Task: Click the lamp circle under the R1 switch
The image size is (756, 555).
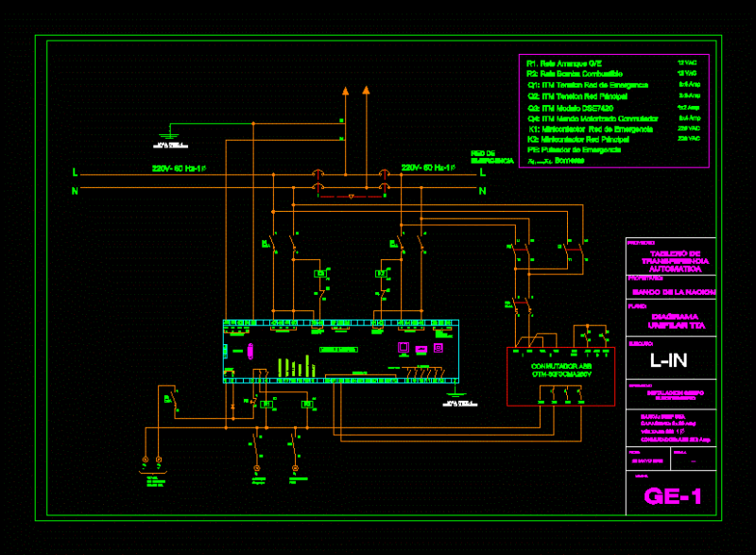Action: tap(257, 468)
